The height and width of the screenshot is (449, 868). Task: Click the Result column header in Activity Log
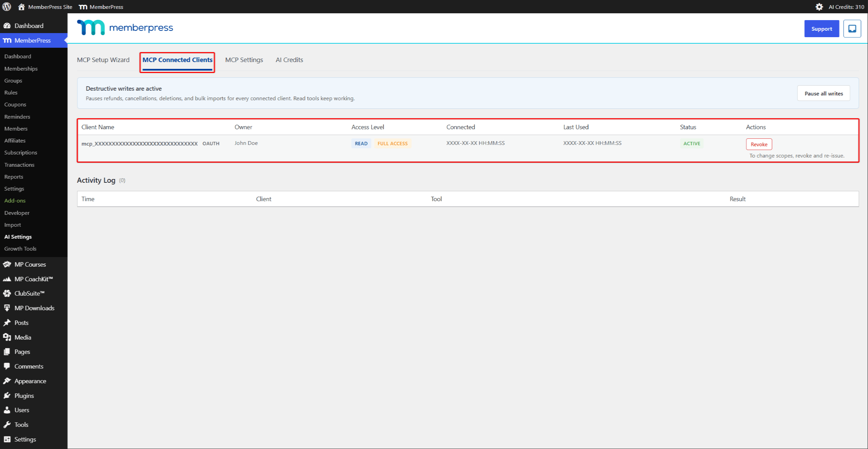[737, 199]
